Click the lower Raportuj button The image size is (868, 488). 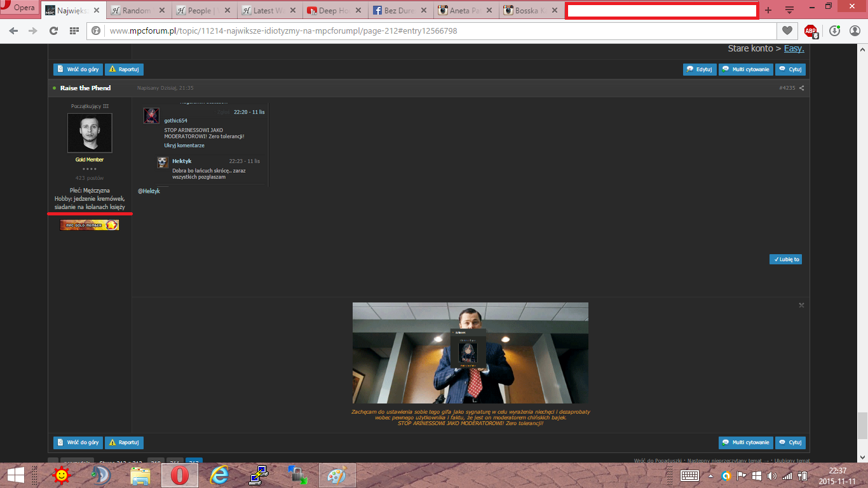coord(124,442)
